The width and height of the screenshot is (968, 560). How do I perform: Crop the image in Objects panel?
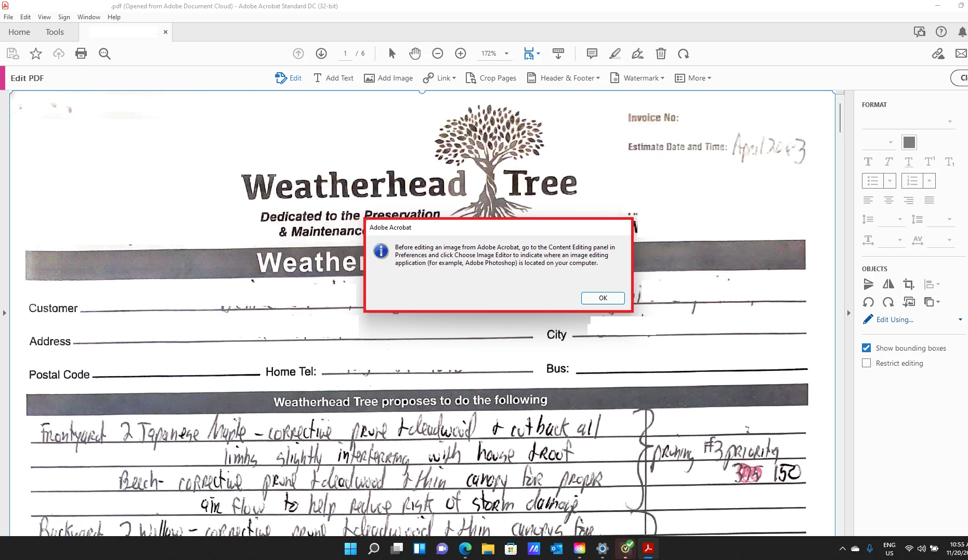(909, 284)
